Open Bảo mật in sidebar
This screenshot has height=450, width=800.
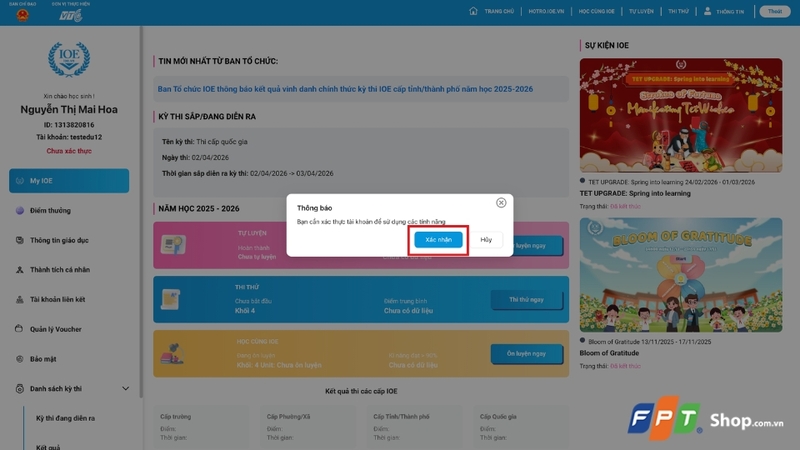point(43,359)
